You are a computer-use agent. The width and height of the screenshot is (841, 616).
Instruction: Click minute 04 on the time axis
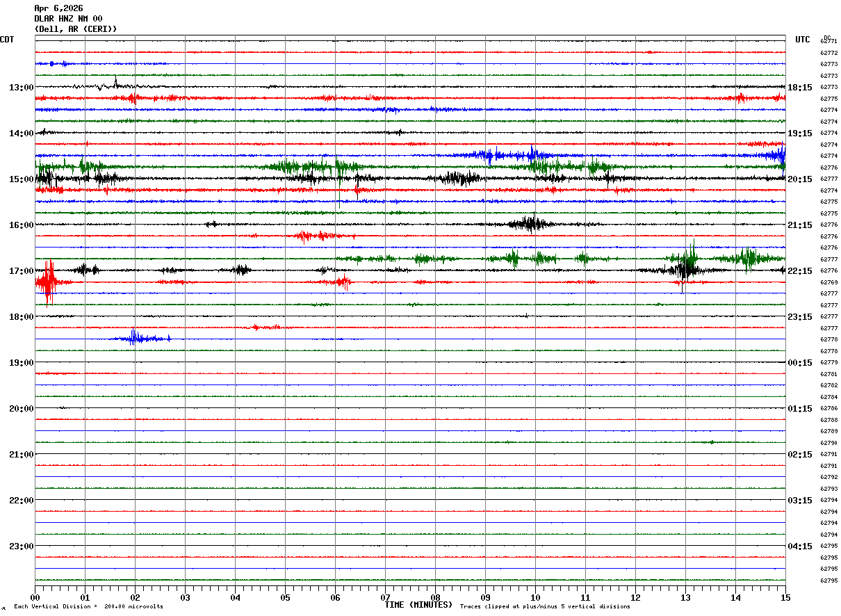pyautogui.click(x=236, y=597)
